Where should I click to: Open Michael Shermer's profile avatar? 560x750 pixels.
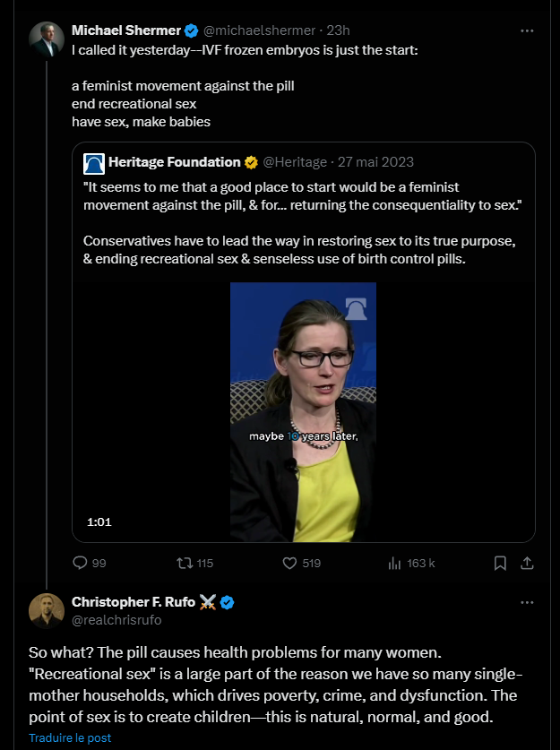click(47, 39)
